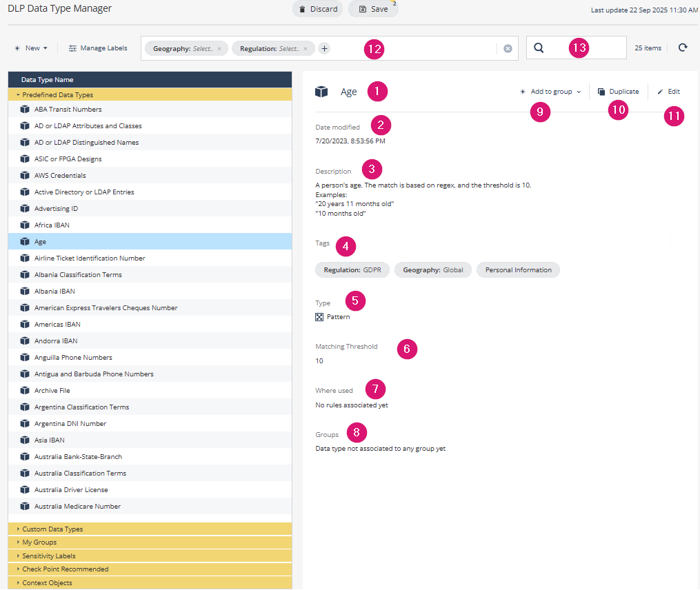
Task: Discard the pending changes
Action: 318,9
